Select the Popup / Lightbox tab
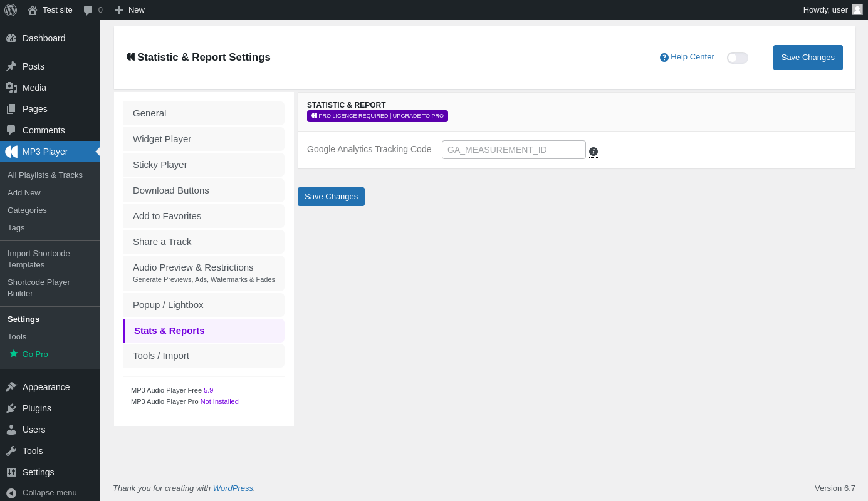This screenshot has height=501, width=868. pyautogui.click(x=204, y=305)
